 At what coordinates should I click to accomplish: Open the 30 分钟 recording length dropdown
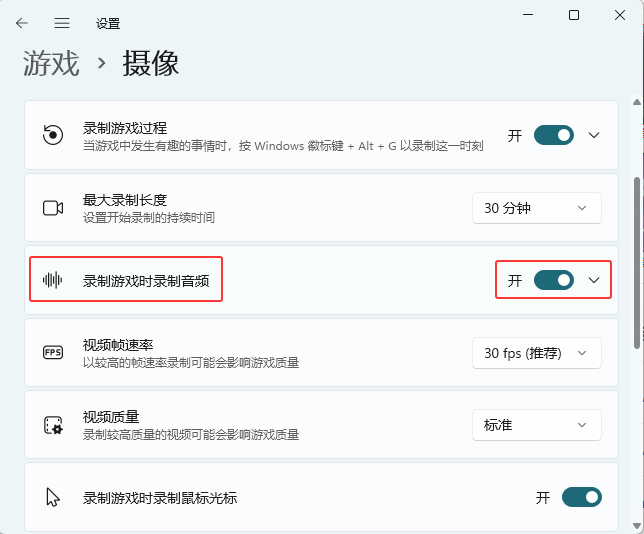(536, 208)
